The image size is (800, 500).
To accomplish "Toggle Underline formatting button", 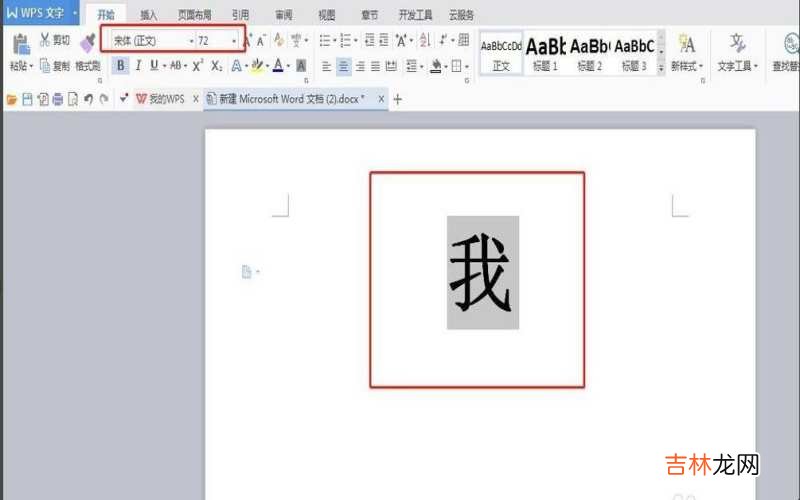I will coord(153,66).
